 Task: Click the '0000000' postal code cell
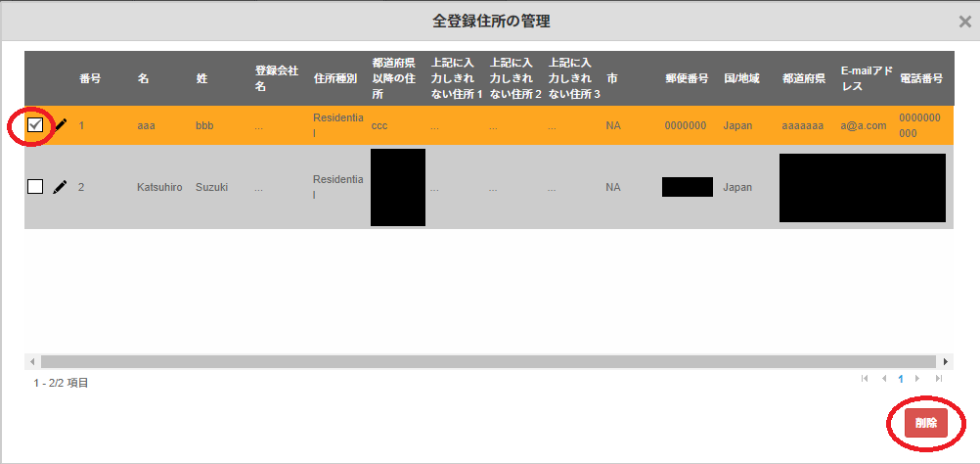pyautogui.click(x=686, y=125)
